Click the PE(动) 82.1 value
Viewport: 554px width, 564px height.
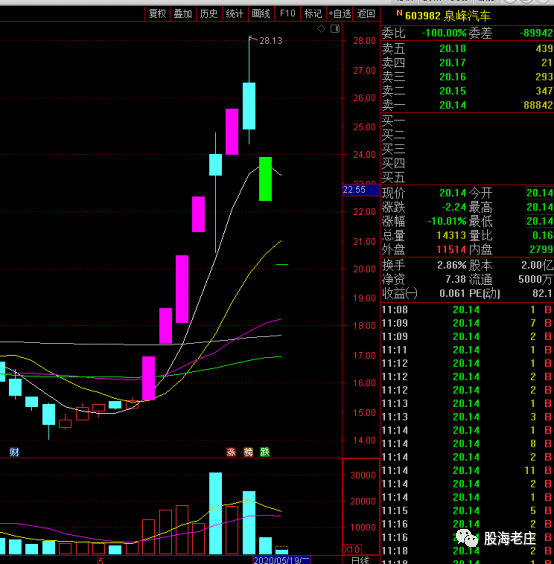click(x=542, y=294)
